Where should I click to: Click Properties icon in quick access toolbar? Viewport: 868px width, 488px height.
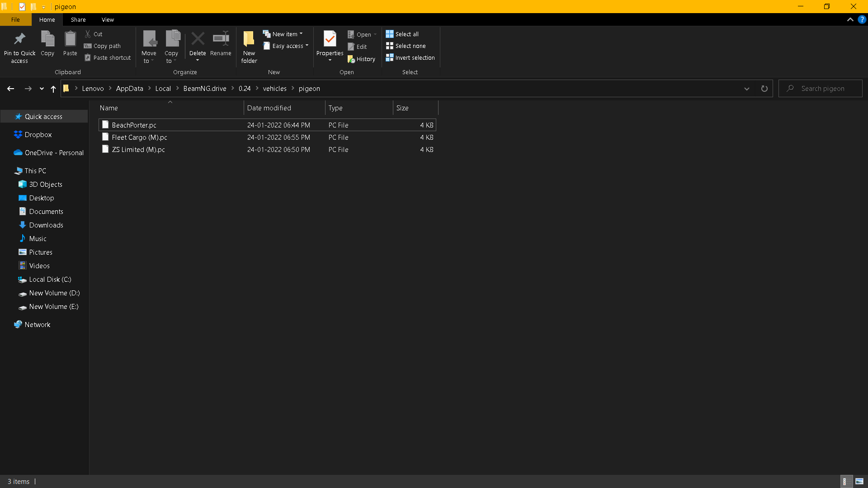pyautogui.click(x=22, y=6)
